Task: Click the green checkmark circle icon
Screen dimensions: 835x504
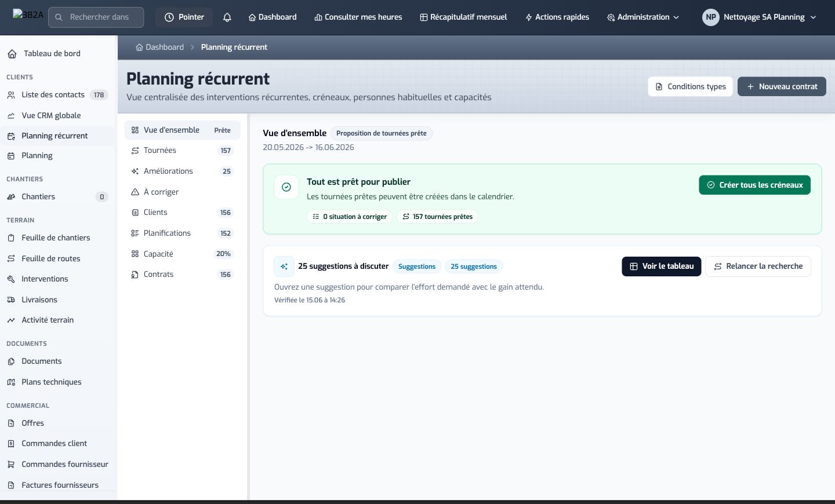Action: coord(286,187)
